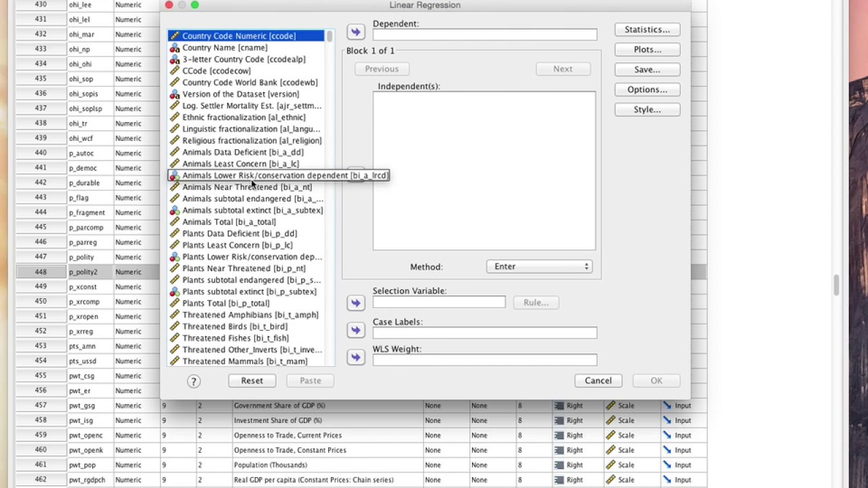Screen dimensions: 868x488
Task: Open the help question mark button
Action: coord(193,381)
